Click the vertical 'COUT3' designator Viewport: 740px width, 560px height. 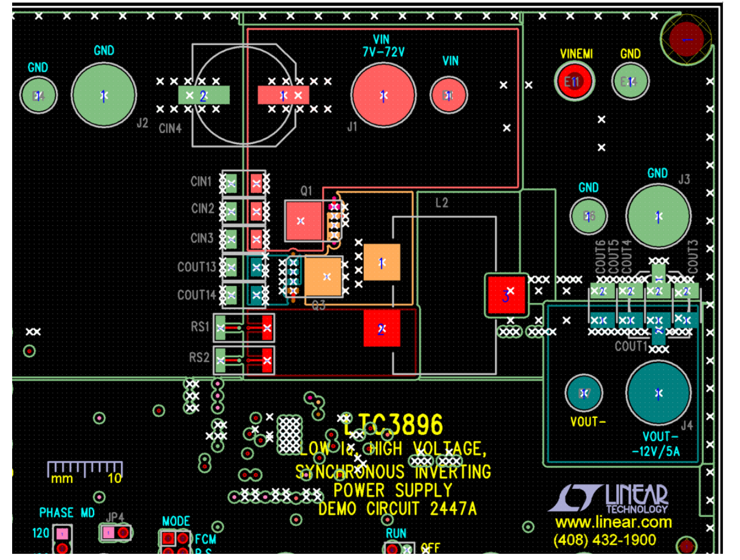point(693,257)
